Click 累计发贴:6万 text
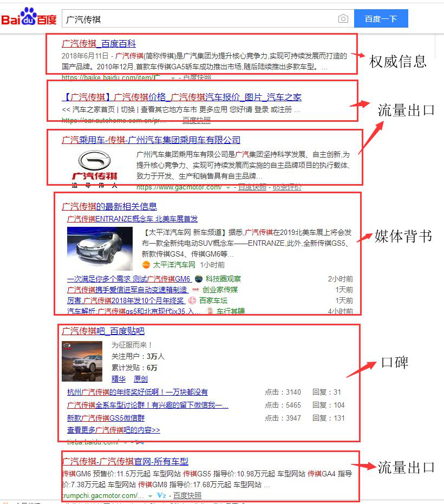Image resolution: width=444 pixels, height=504 pixels. coord(134,368)
